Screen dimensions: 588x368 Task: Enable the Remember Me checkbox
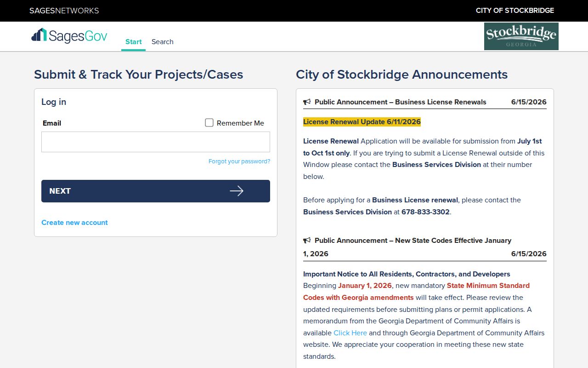point(209,123)
